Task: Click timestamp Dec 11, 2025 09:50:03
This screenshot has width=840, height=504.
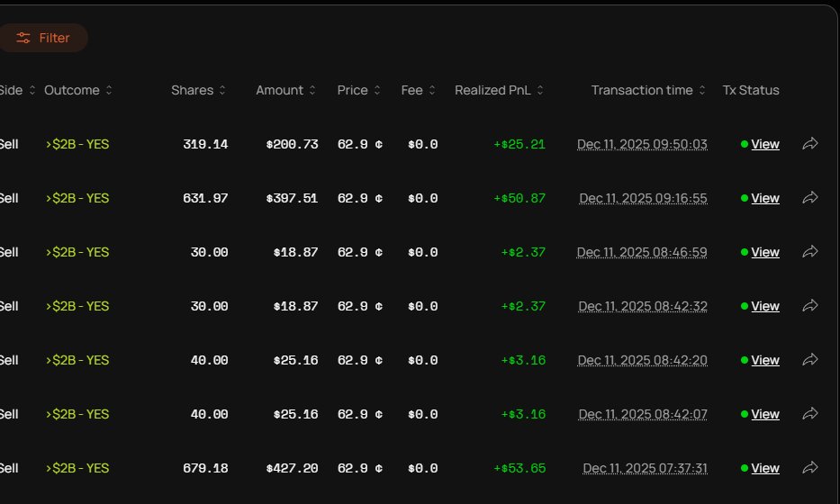Action: (642, 144)
